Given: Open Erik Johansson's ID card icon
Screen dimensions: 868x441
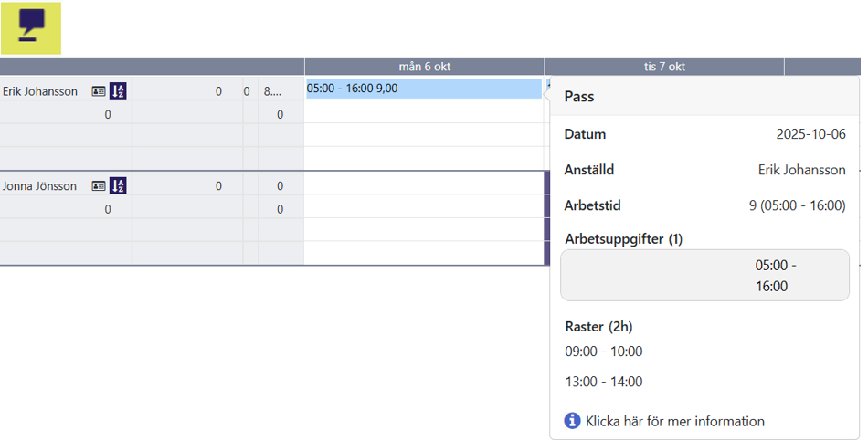Looking at the screenshot, I should pyautogui.click(x=99, y=91).
